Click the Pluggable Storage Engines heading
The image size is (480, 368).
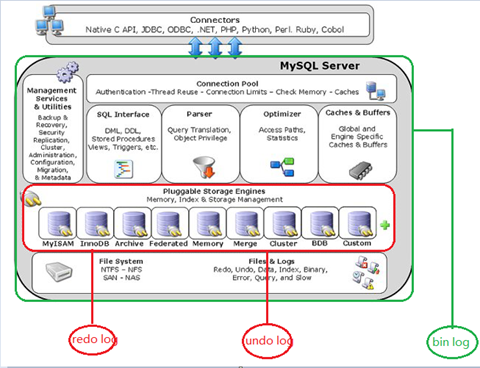(x=214, y=191)
